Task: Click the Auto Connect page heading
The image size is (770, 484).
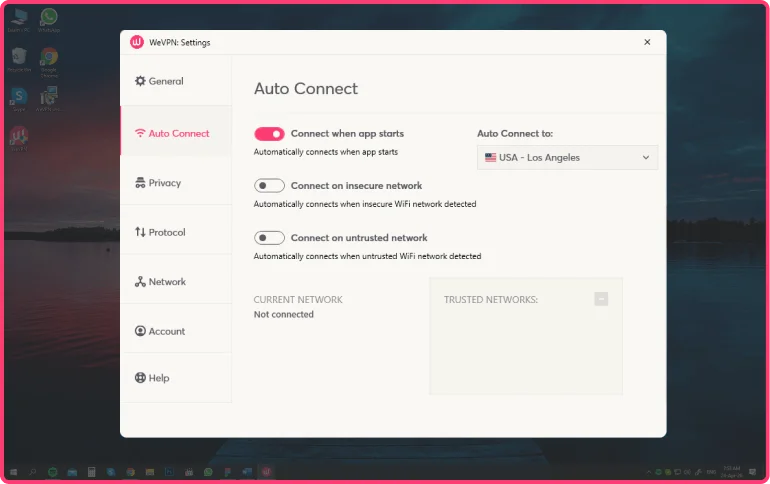Action: pyautogui.click(x=305, y=89)
